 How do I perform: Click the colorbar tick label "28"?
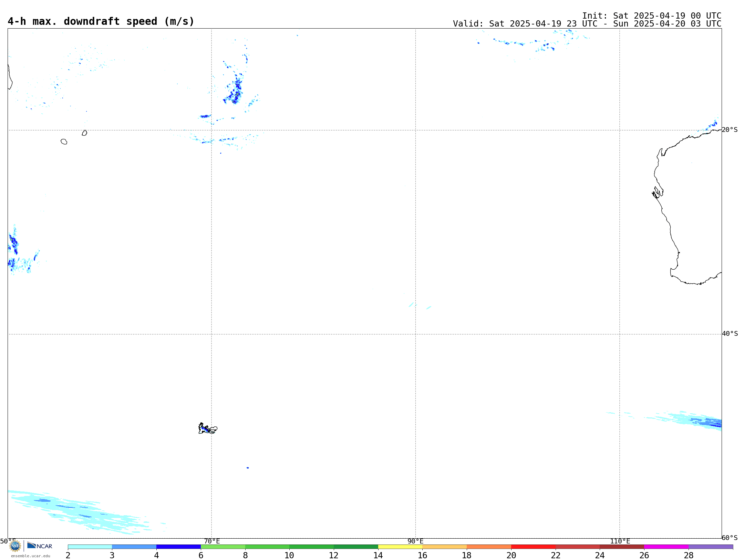(689, 556)
